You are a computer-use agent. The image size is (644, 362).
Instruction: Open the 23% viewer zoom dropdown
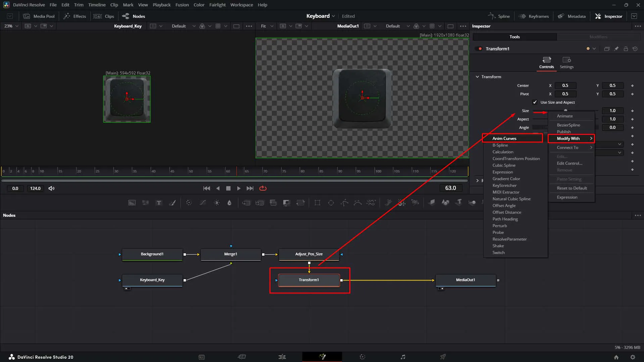[11, 26]
